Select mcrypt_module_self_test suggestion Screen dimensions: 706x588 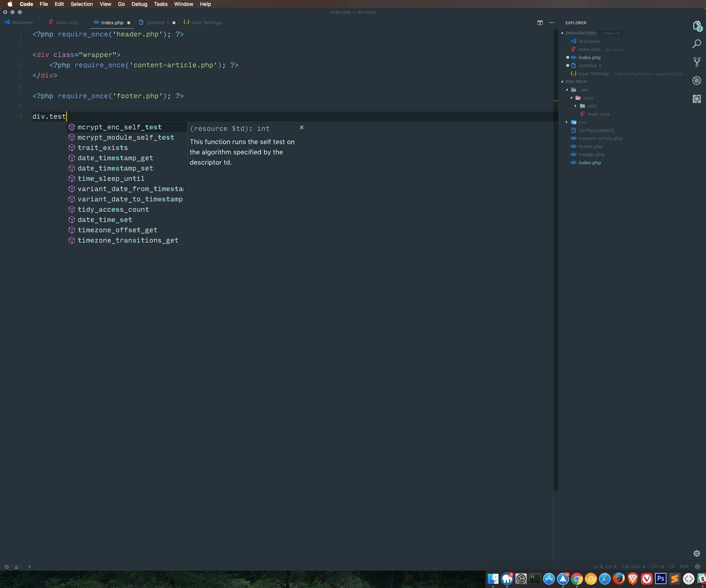[127, 137]
